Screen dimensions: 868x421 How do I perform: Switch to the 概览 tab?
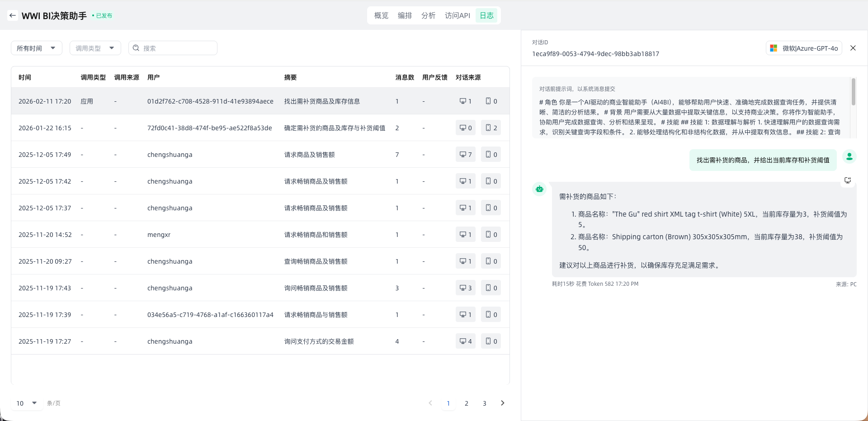(381, 15)
